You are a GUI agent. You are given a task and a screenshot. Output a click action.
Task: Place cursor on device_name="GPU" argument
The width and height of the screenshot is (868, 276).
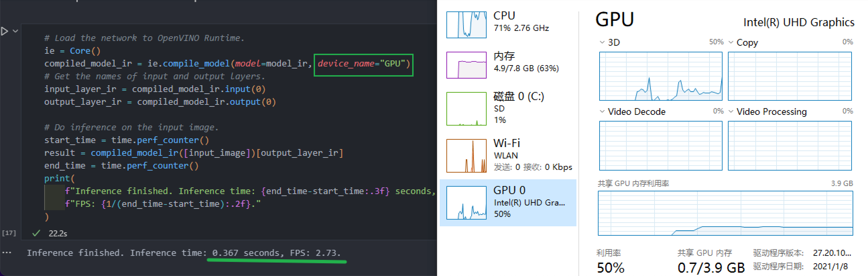364,64
